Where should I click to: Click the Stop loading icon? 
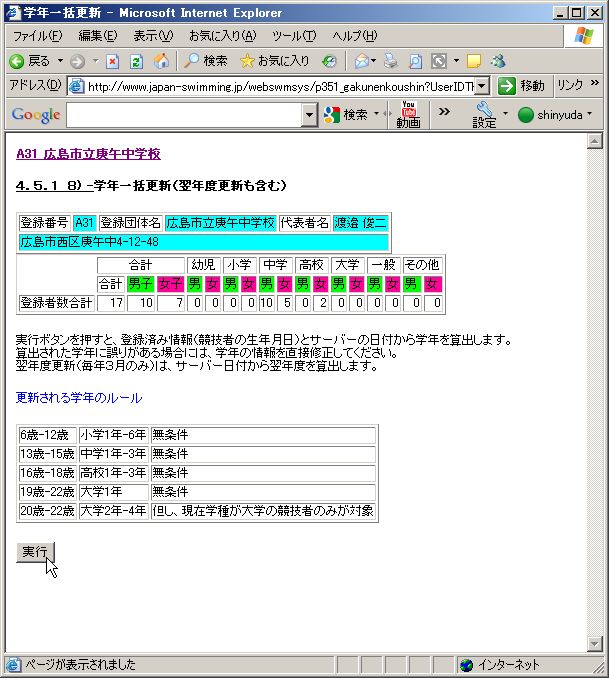coord(112,61)
